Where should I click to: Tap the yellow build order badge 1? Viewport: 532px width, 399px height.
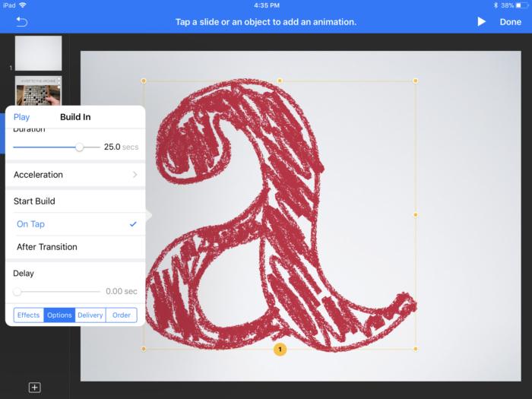pyautogui.click(x=280, y=349)
